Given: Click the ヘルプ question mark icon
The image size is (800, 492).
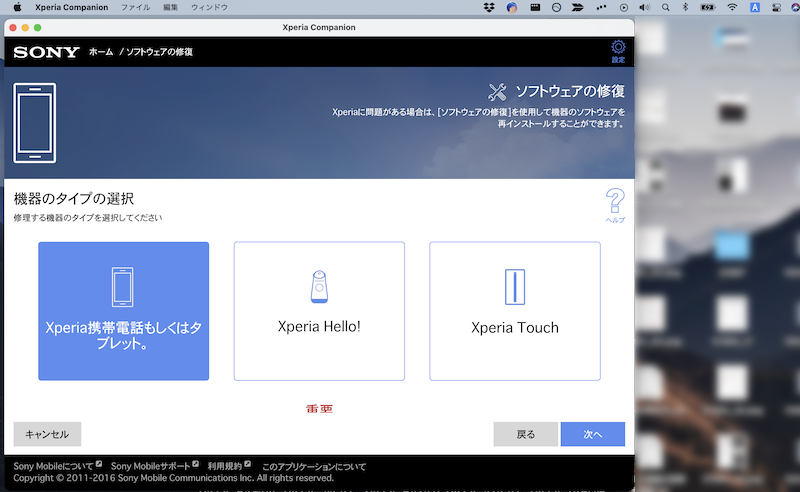Looking at the screenshot, I should (615, 203).
